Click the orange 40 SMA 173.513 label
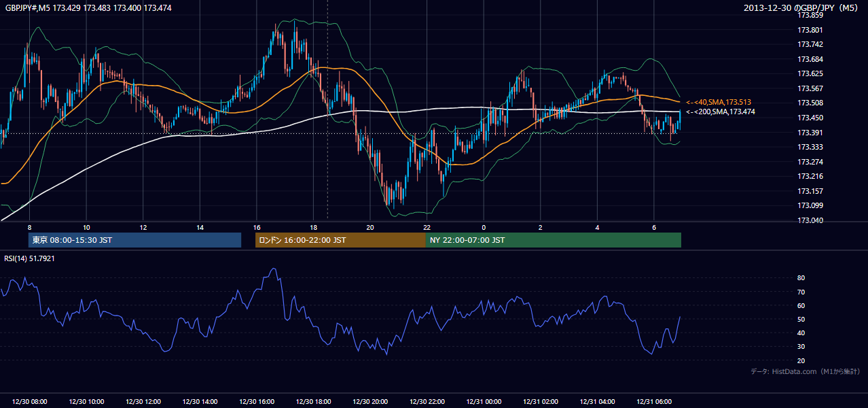The image size is (868, 408). 719,102
